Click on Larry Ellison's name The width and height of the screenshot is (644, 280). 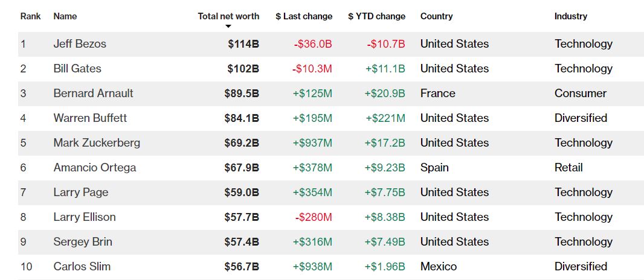(85, 217)
